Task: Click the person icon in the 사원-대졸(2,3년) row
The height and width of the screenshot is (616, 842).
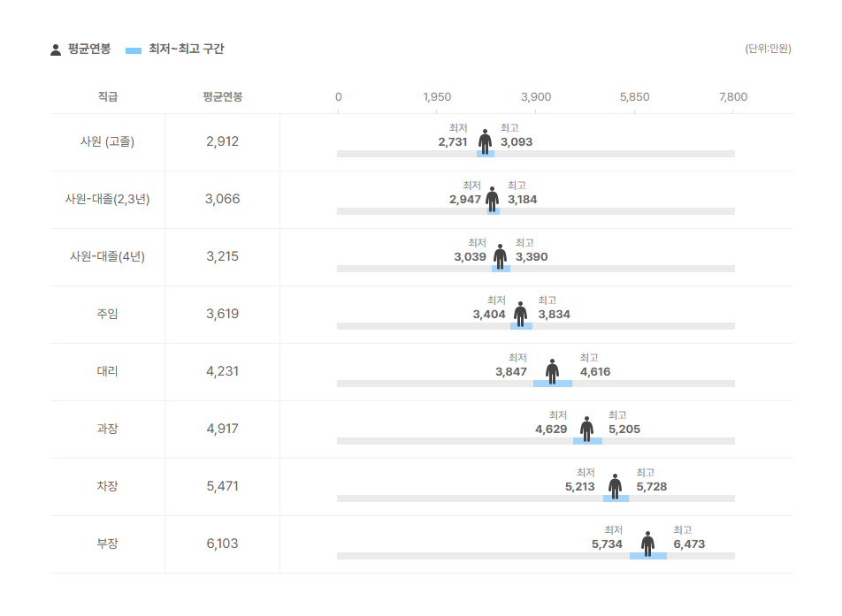Action: 493,199
